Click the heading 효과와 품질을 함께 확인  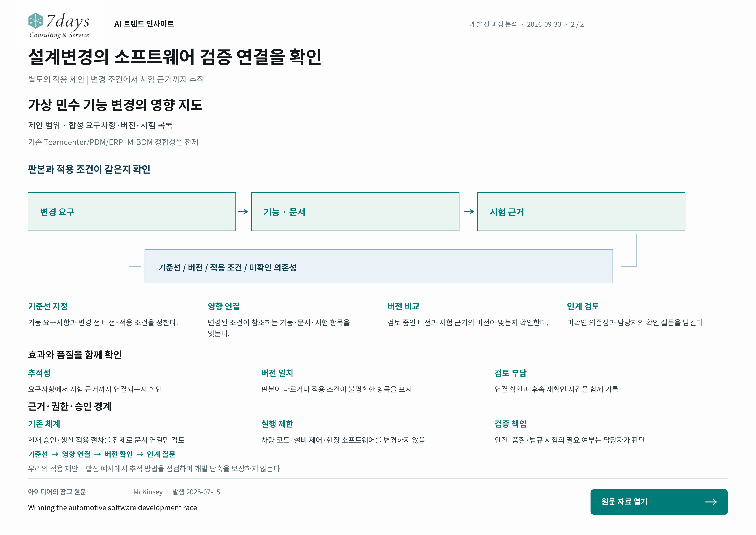coord(75,355)
